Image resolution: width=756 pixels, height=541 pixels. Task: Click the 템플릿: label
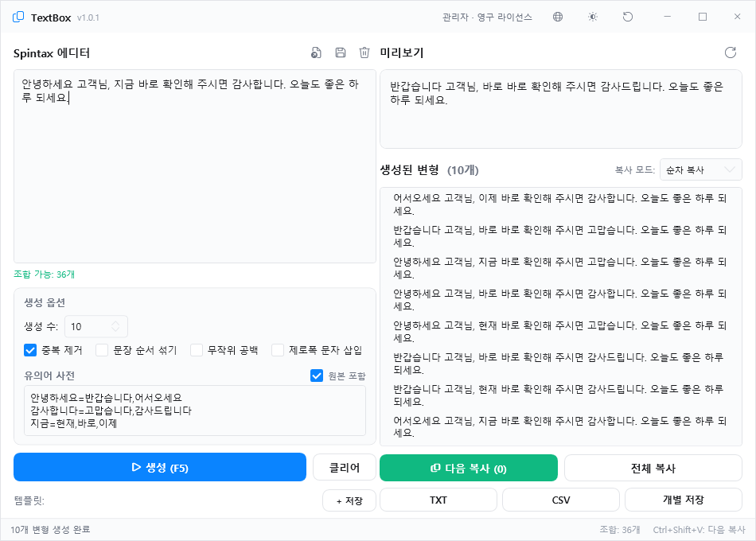[29, 500]
